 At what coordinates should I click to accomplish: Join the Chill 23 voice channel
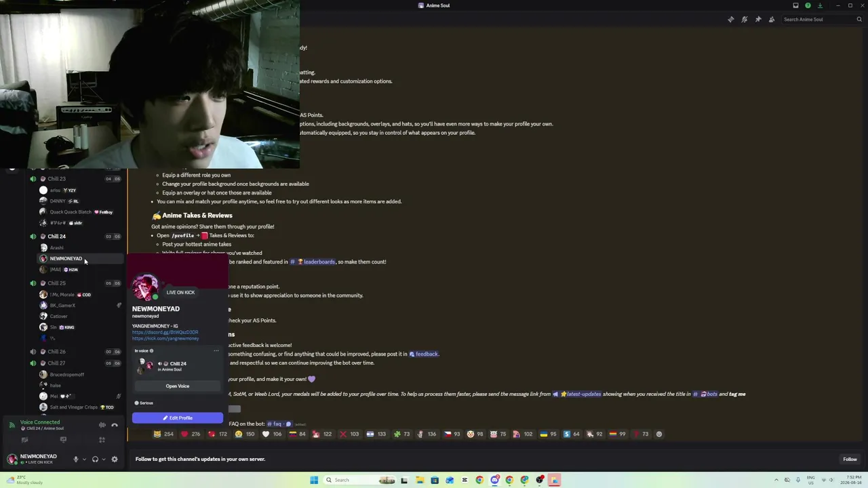(x=57, y=179)
